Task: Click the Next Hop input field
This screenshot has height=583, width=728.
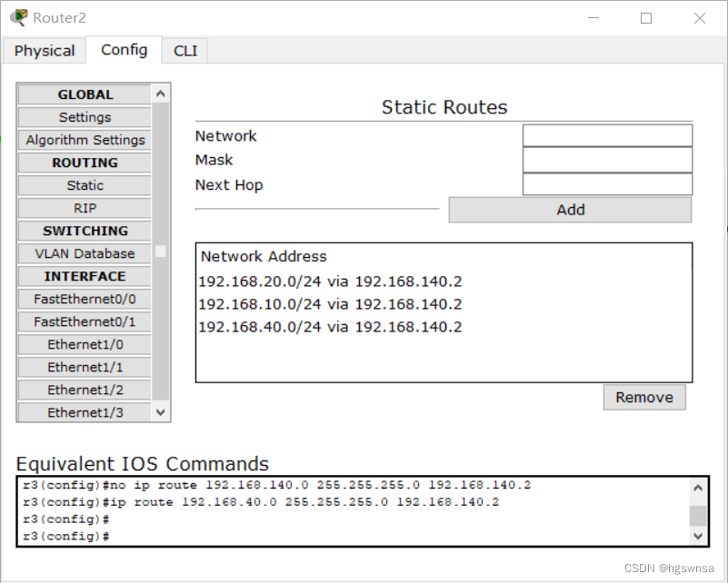Action: pyautogui.click(x=607, y=184)
